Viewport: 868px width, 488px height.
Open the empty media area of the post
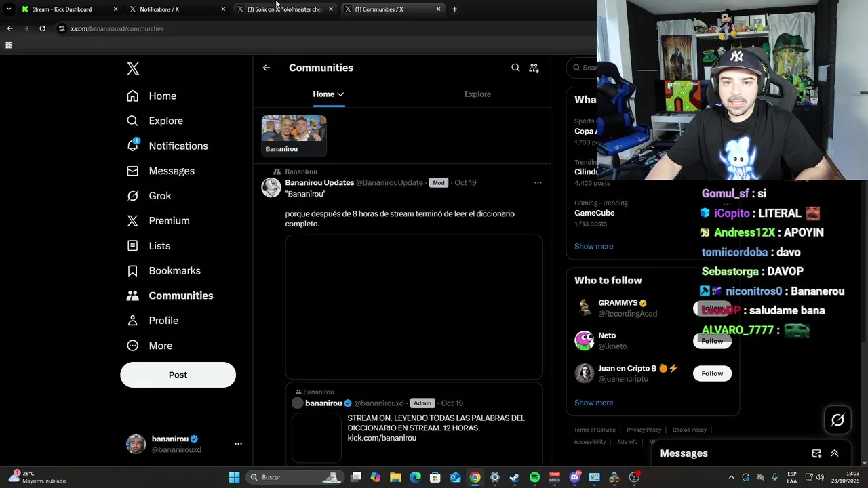tap(414, 307)
